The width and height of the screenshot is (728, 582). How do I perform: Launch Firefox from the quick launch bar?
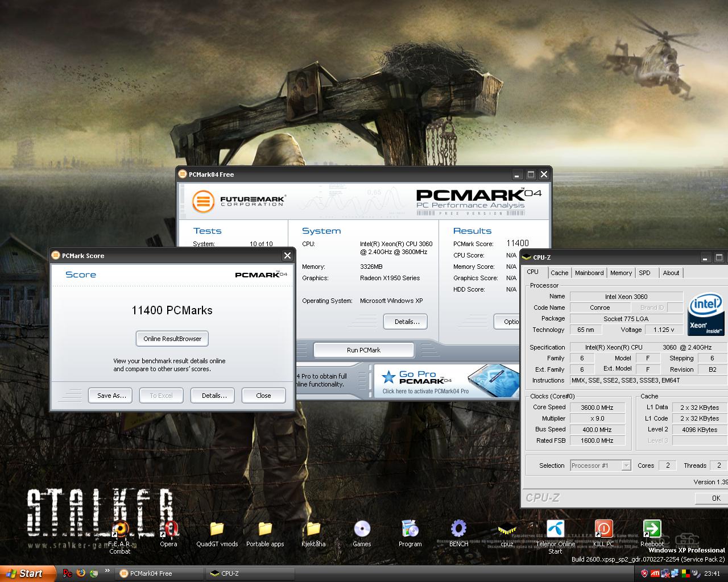[81, 573]
